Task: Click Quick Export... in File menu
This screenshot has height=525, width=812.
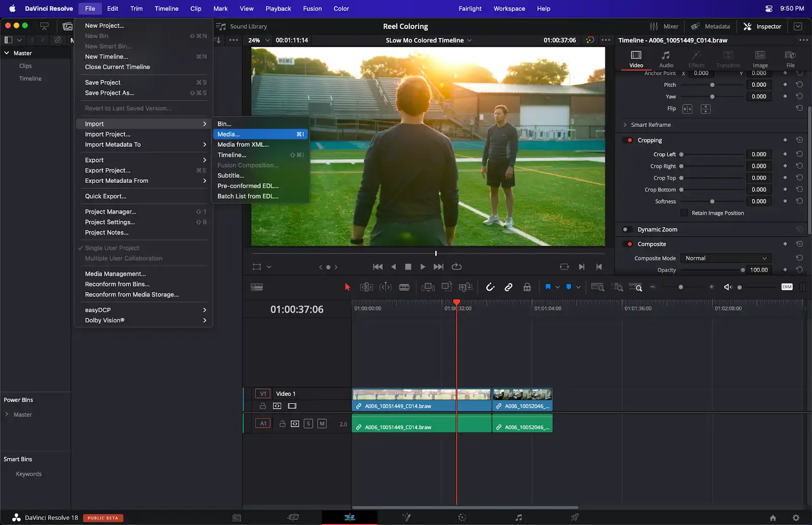Action: [106, 196]
